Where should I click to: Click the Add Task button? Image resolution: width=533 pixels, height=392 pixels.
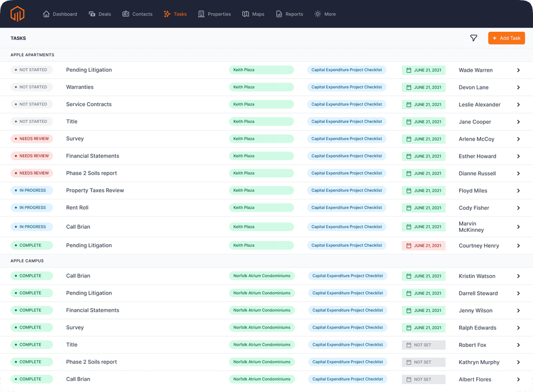point(506,38)
